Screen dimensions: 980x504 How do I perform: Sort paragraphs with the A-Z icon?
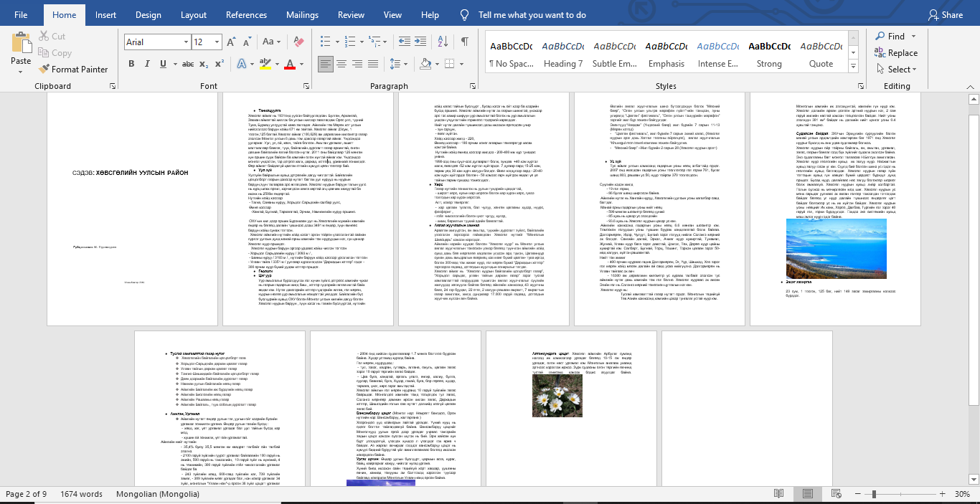(x=444, y=42)
